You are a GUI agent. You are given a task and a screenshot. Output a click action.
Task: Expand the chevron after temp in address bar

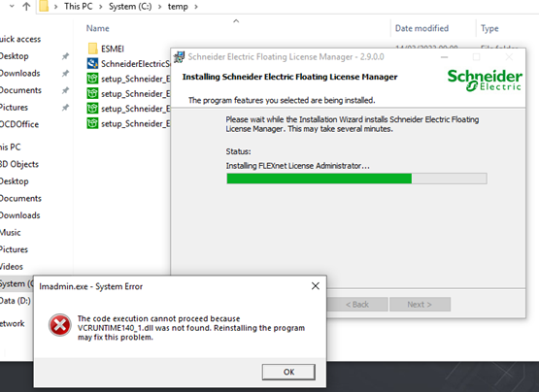(196, 7)
